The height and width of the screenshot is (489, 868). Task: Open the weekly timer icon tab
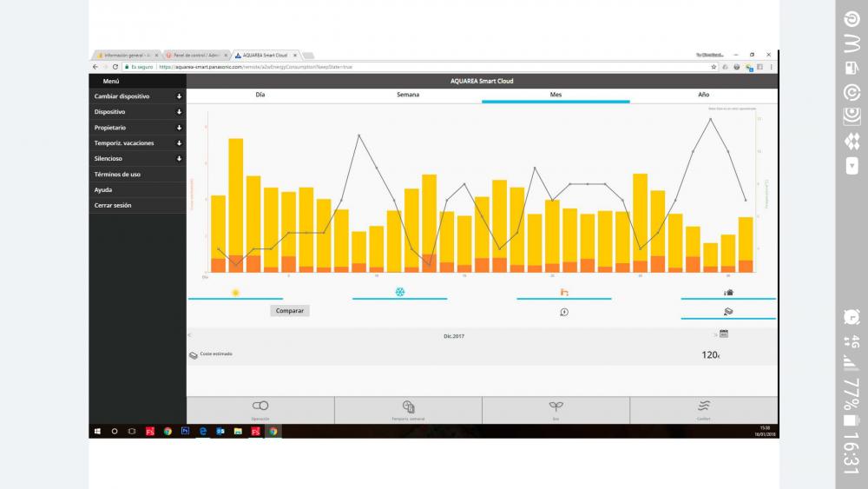tap(408, 407)
